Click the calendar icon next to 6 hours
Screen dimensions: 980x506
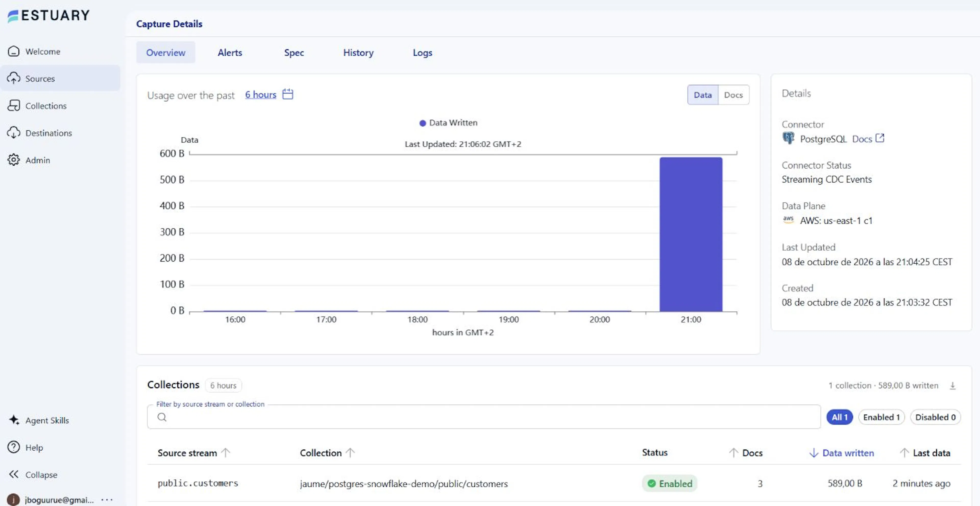coord(288,94)
